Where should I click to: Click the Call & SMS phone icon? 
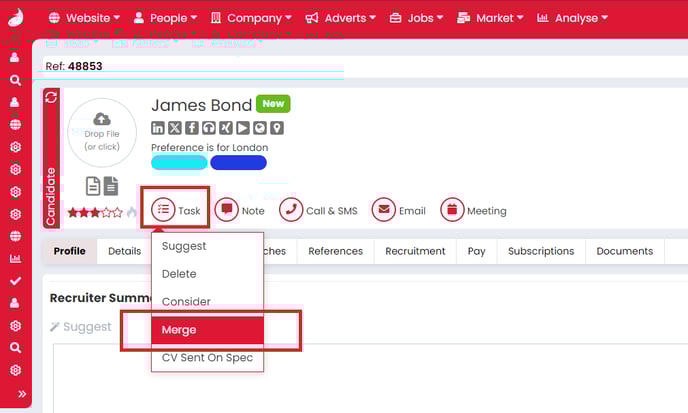tap(291, 210)
